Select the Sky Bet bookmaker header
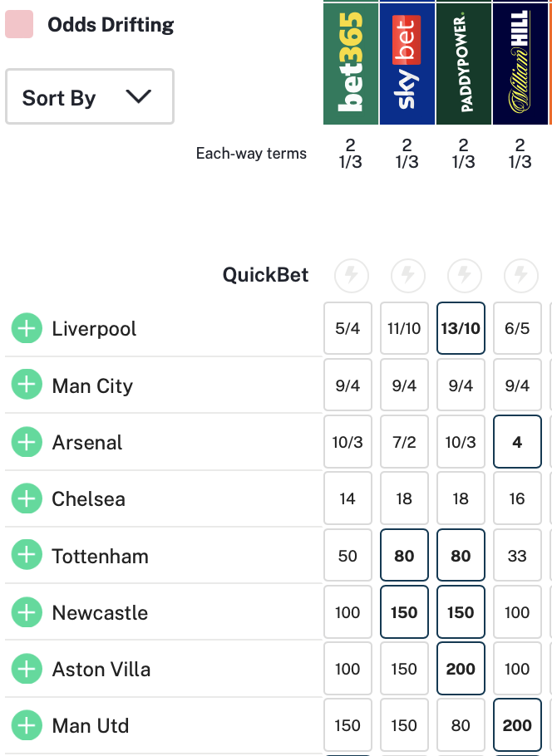Viewport: 552px width, 756px height. point(407,62)
